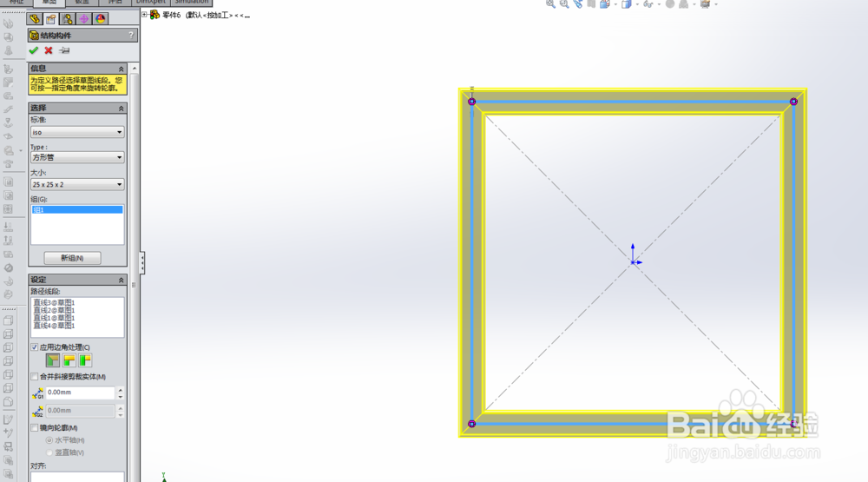The image size is (868, 482).
Task: Open the FeatureManager design tree tab
Action: 35,19
